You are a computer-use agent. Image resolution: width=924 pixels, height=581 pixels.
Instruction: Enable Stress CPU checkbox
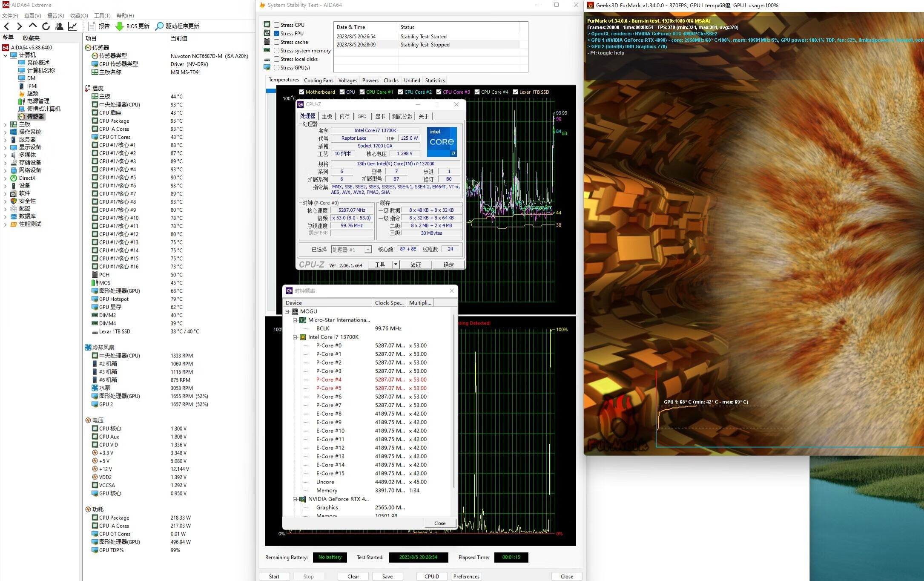(x=277, y=25)
